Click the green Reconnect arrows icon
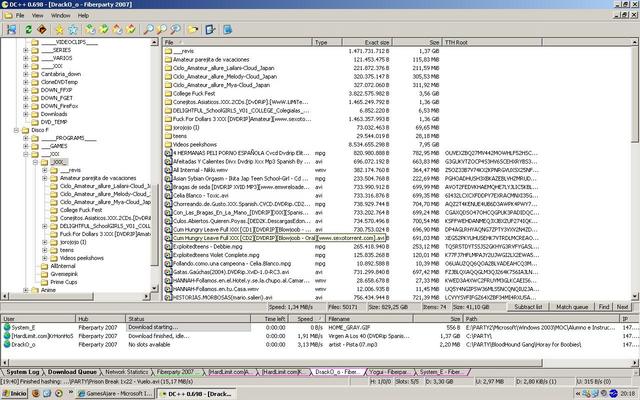This screenshot has height=400, width=640. click(28, 29)
